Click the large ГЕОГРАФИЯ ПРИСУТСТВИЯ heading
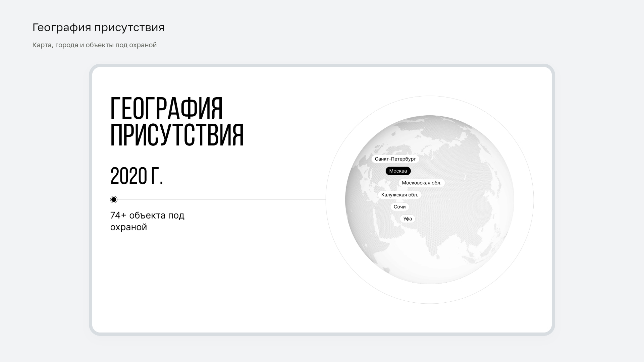 pos(177,121)
